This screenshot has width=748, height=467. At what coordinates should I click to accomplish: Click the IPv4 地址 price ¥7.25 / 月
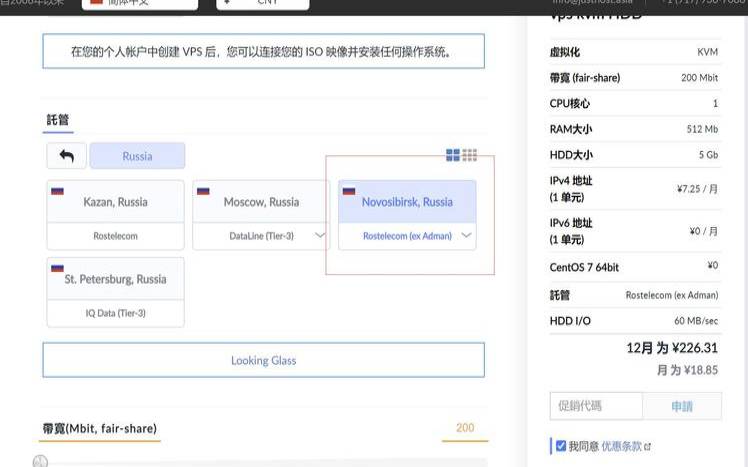pyautogui.click(x=697, y=189)
